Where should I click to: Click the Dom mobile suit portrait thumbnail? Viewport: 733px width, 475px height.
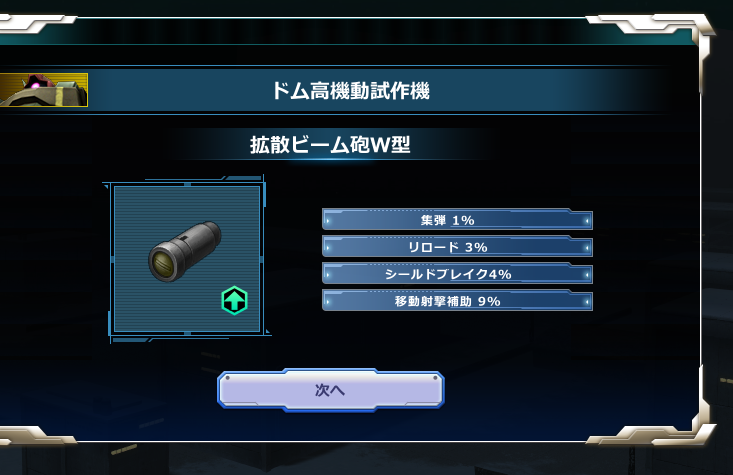pyautogui.click(x=43, y=90)
